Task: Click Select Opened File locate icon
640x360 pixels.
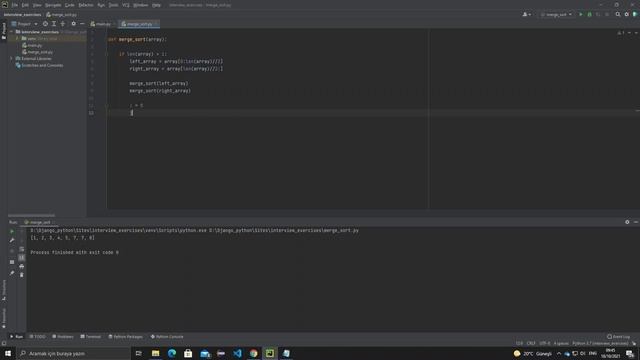Action: click(45, 24)
